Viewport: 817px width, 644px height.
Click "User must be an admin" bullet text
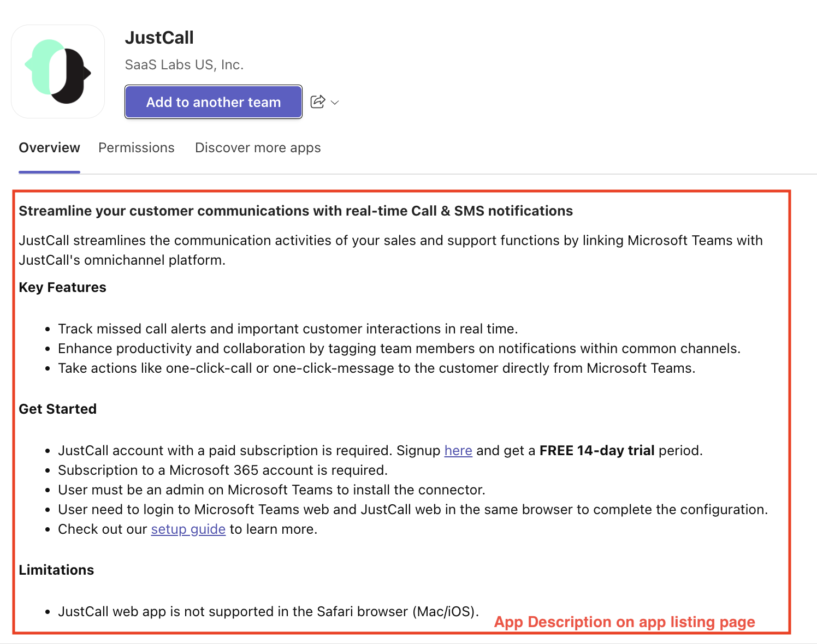click(x=272, y=490)
